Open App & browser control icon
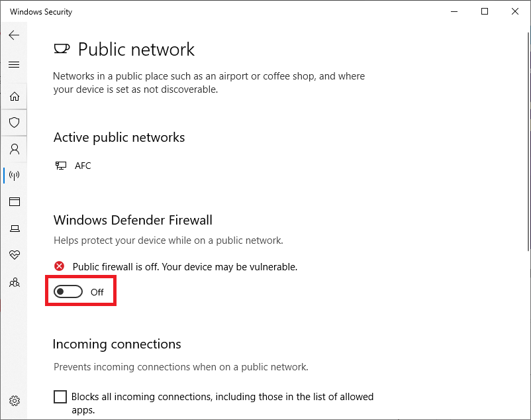 14,202
